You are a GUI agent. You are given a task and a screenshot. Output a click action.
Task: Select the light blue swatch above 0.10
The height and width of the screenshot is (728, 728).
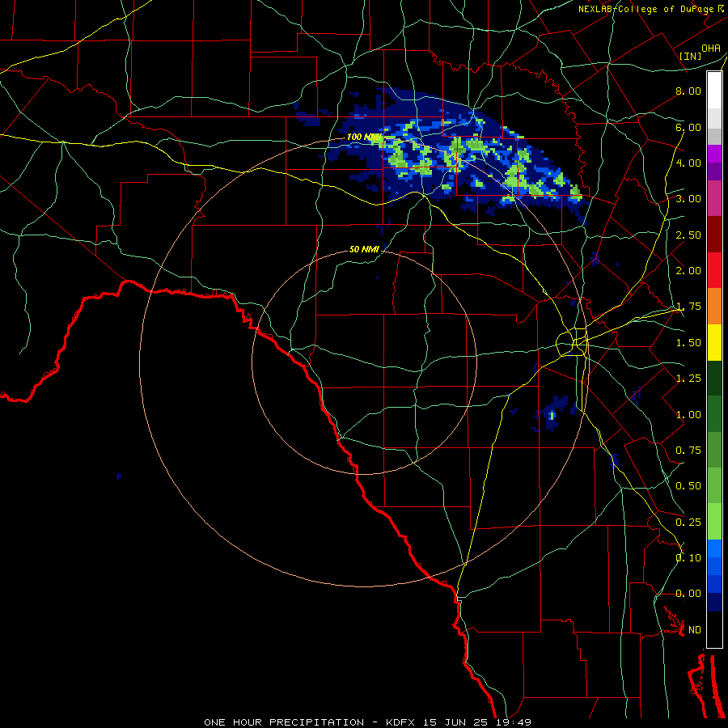coord(714,548)
